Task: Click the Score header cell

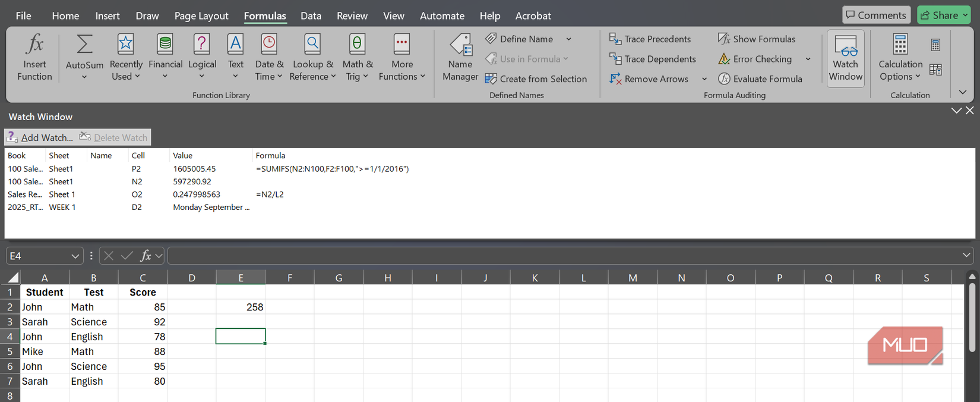Action: 143,292
